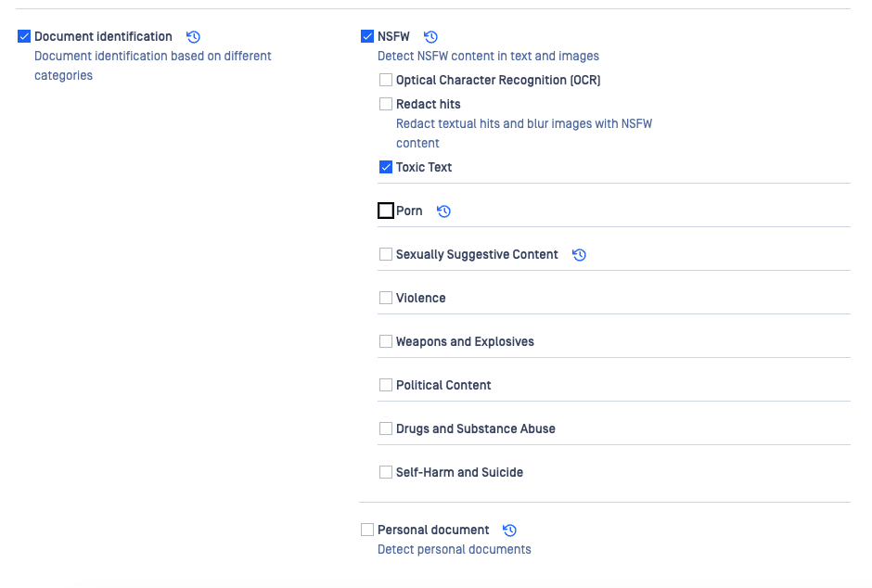Enable the Redact hits checkbox

(386, 105)
